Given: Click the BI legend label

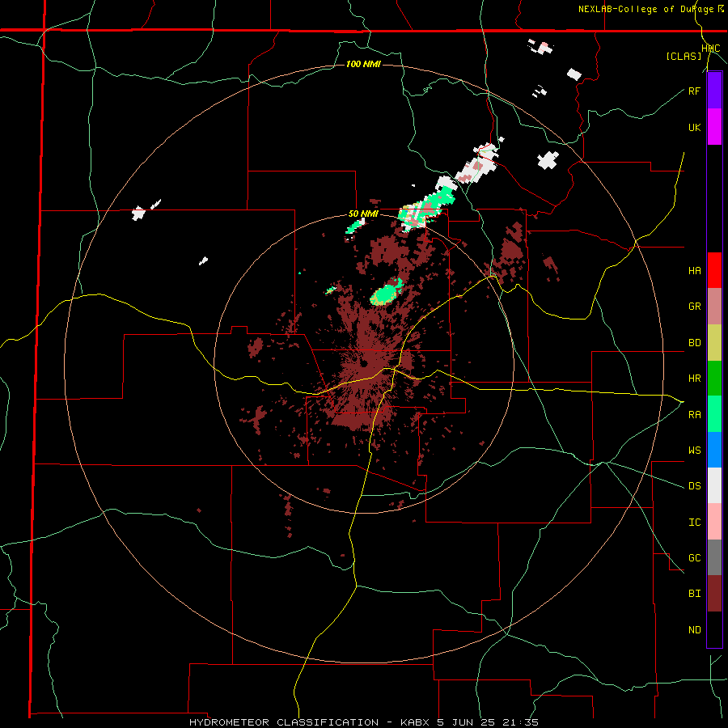Looking at the screenshot, I should pyautogui.click(x=694, y=594).
